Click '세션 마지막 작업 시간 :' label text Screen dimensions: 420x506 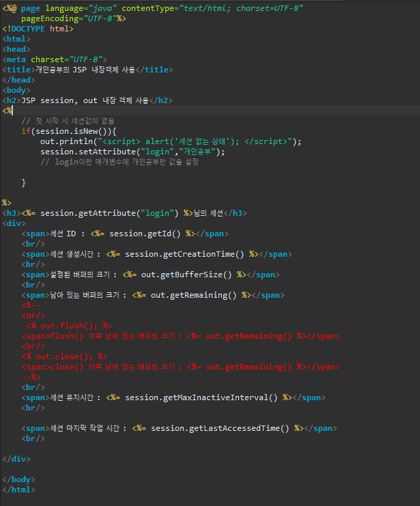click(88, 428)
